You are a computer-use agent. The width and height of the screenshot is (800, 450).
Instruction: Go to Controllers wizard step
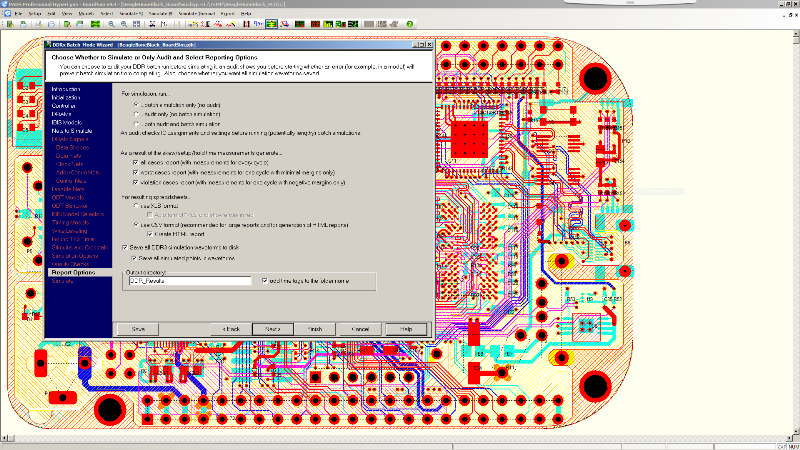pos(64,106)
